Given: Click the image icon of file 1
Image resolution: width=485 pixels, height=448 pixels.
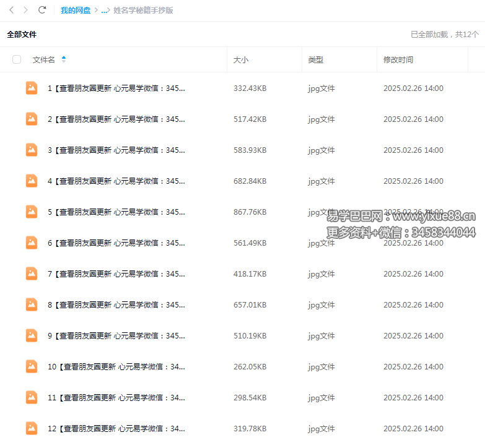Looking at the screenshot, I should click(x=32, y=88).
